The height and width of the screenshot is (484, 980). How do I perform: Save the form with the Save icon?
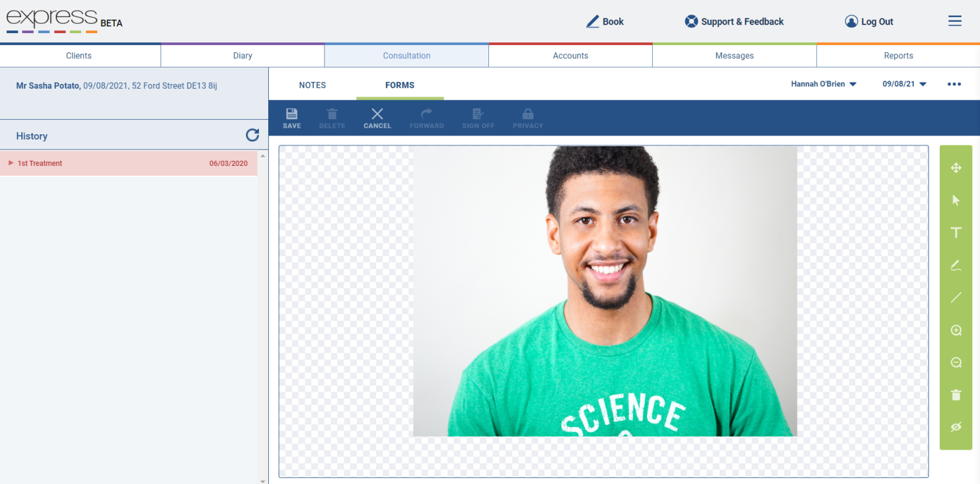[x=291, y=118]
